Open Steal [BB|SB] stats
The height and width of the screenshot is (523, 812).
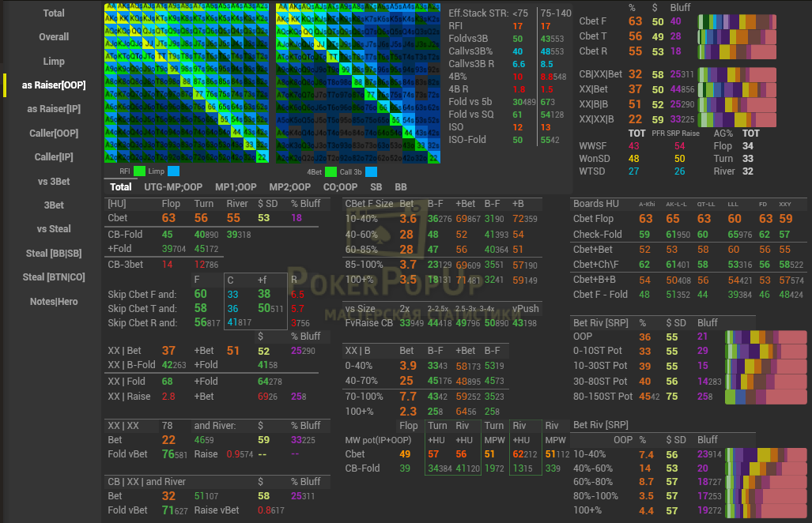tap(54, 254)
